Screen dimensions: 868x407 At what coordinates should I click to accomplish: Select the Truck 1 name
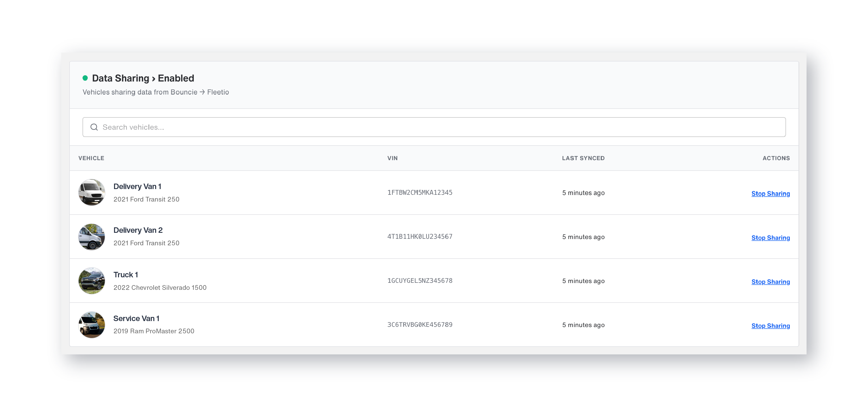pyautogui.click(x=126, y=275)
